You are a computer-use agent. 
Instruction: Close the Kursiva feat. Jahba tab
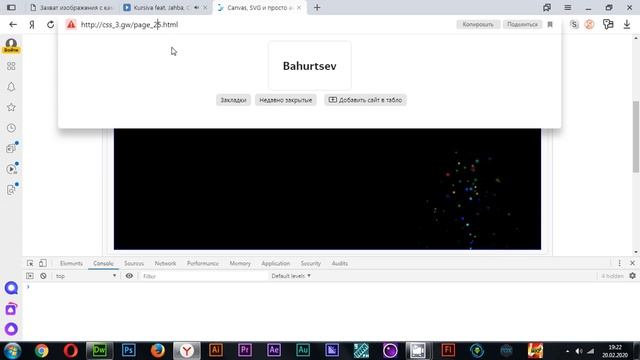tap(205, 7)
